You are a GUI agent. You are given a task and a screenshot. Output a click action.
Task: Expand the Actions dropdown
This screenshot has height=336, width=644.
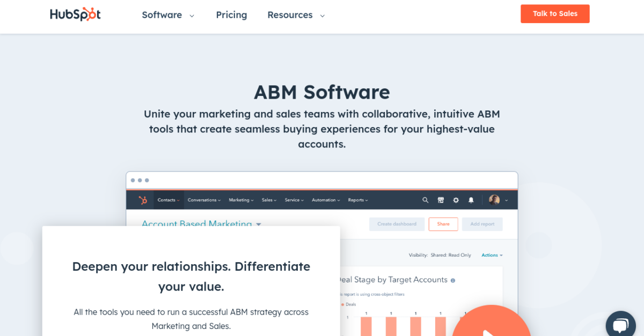[492, 255]
